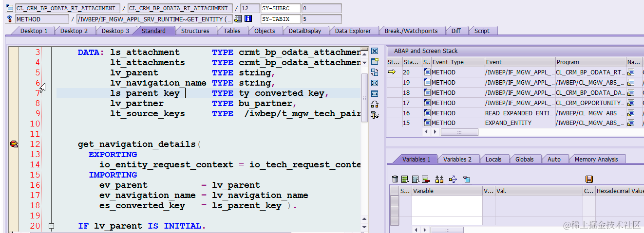Image resolution: width=644 pixels, height=233 pixels.
Task: Click the delete trash icon in Variables toolbar
Action: tap(395, 179)
